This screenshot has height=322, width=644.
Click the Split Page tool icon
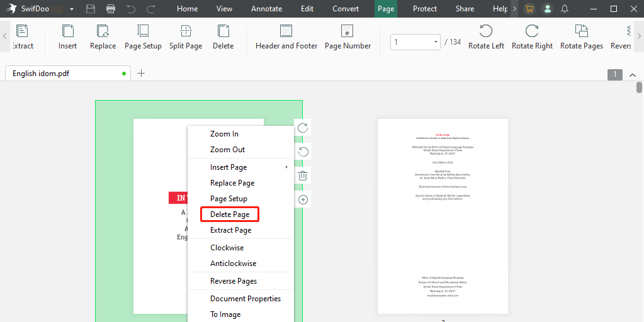(x=186, y=31)
